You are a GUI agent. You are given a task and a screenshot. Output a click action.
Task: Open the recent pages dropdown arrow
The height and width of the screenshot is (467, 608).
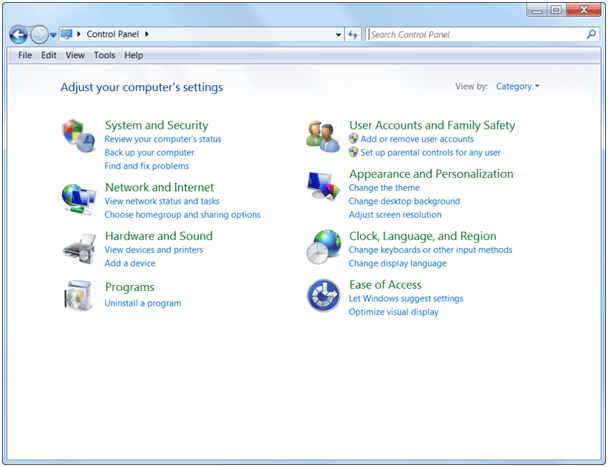tap(53, 35)
